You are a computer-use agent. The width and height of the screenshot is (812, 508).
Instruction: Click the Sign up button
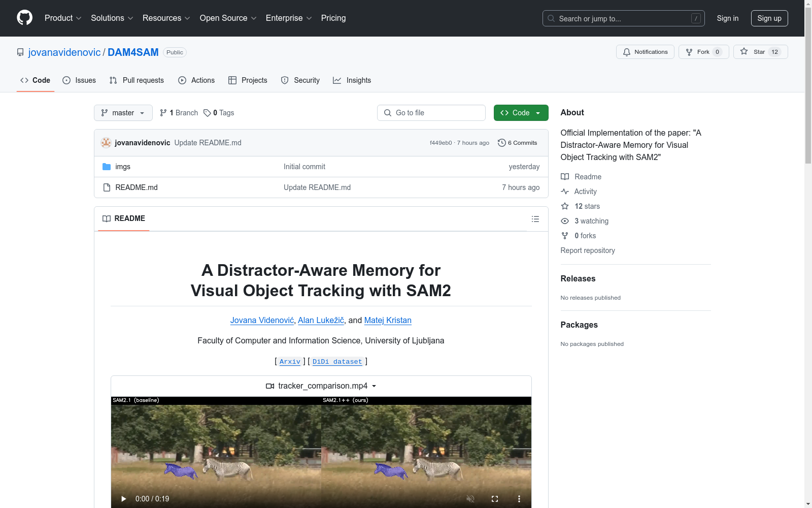pyautogui.click(x=769, y=18)
